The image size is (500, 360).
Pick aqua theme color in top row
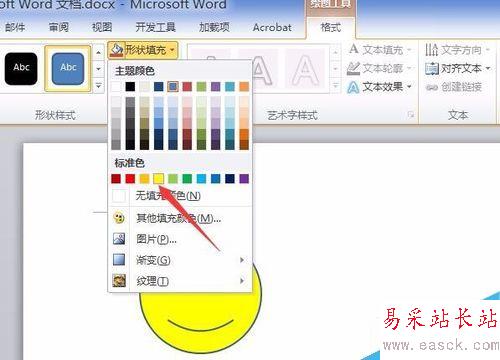point(230,87)
